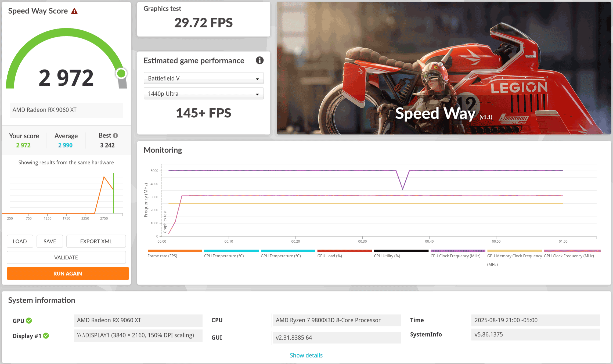This screenshot has height=364, width=613.
Task: Toggle CPU Temperature legend series
Action: [224, 256]
